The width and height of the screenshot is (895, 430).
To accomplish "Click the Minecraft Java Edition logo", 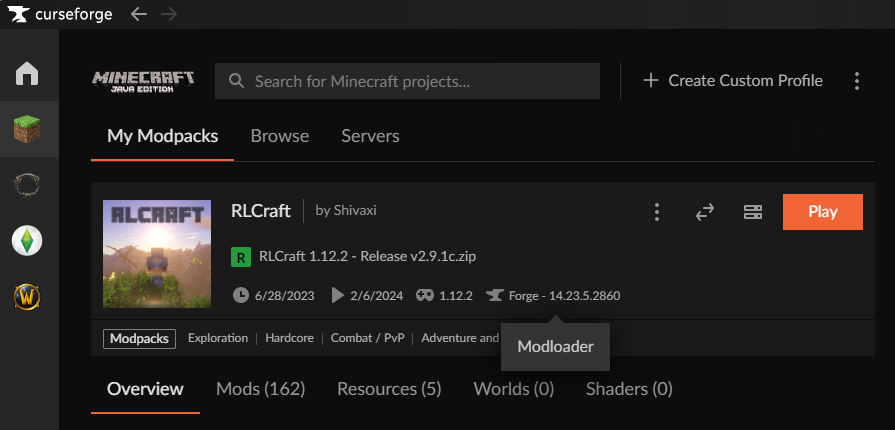I will tap(143, 81).
